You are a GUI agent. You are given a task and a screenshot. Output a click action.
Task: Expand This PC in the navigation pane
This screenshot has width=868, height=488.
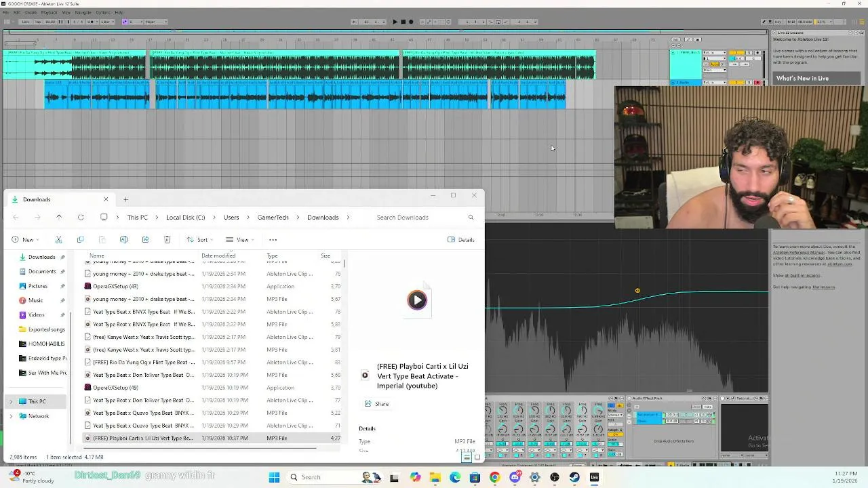pos(10,401)
